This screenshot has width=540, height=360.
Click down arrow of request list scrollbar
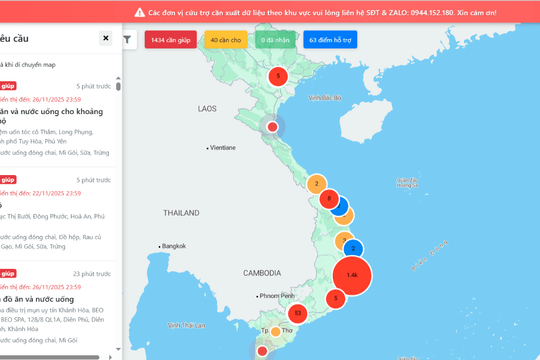(118, 349)
